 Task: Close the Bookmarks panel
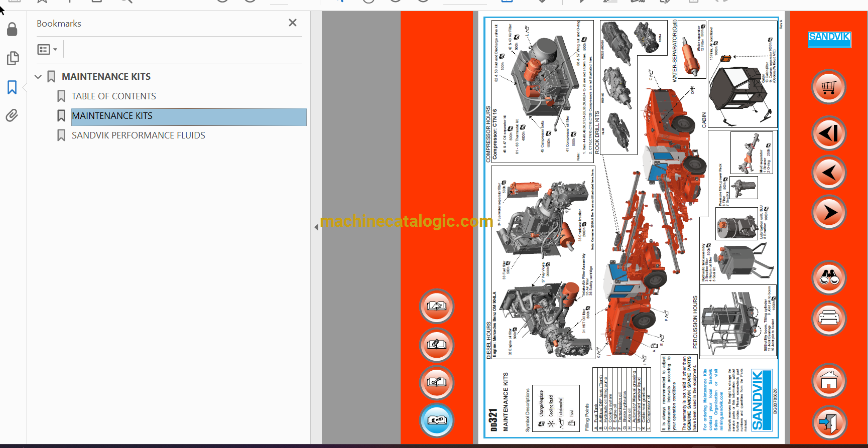(x=293, y=23)
